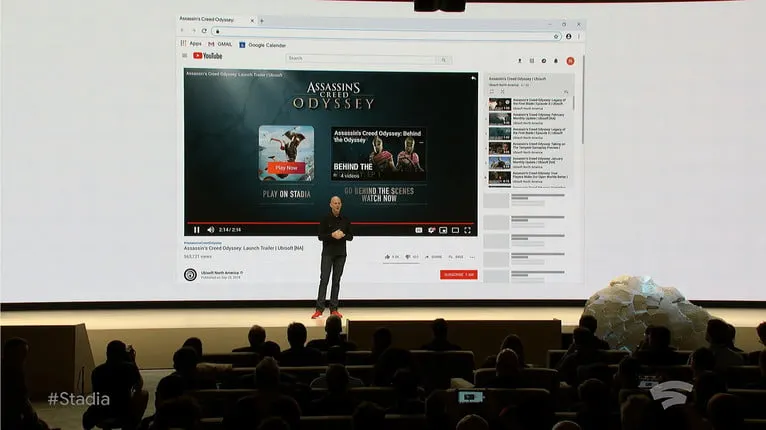Viewport: 766px width, 430px height.
Task: Click the save playlist icon in playlist header
Action: (566, 92)
